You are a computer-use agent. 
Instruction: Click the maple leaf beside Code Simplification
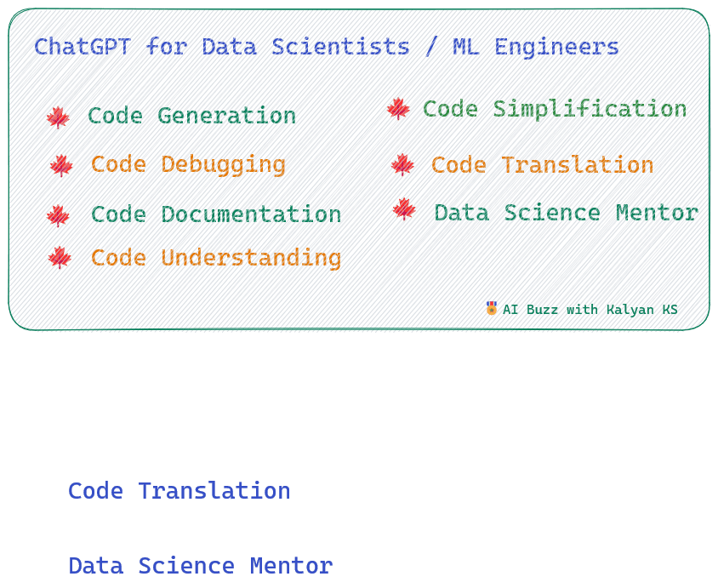tap(398, 108)
